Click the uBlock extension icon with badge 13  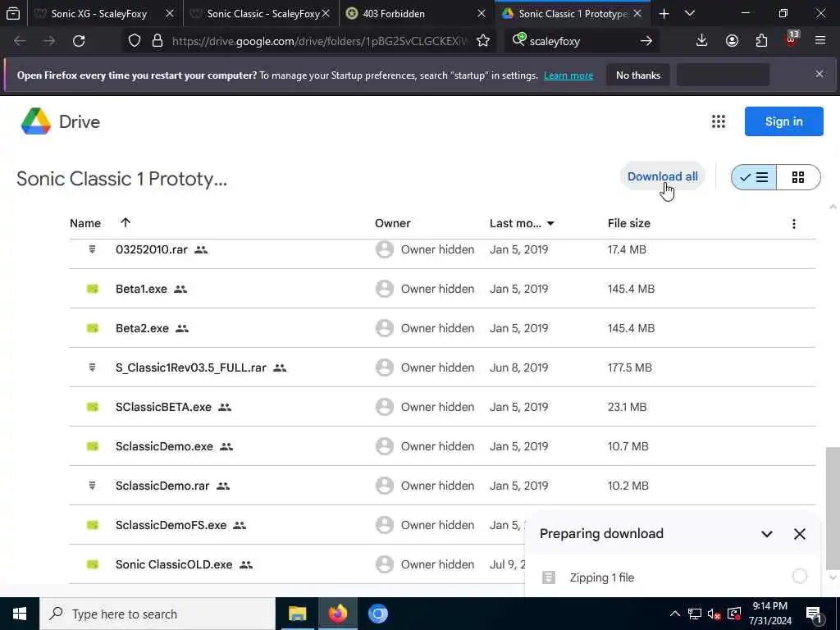792,39
